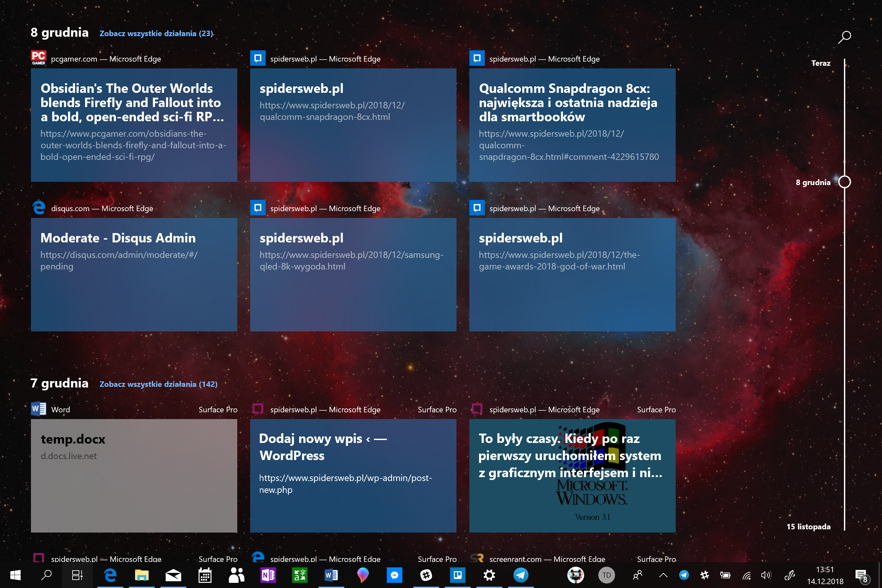Toggle Task View button in taskbar
882x588 pixels.
point(77,575)
